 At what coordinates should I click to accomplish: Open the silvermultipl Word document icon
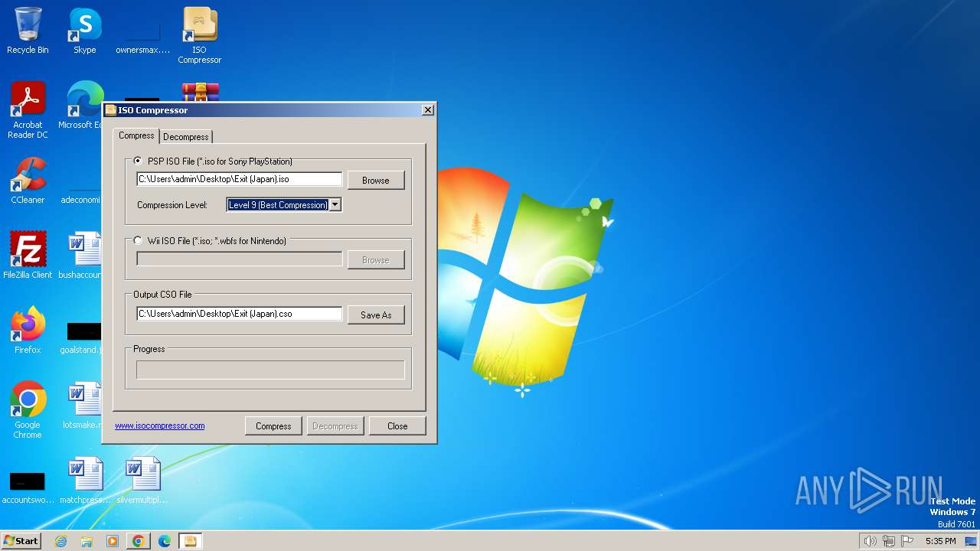pos(142,481)
